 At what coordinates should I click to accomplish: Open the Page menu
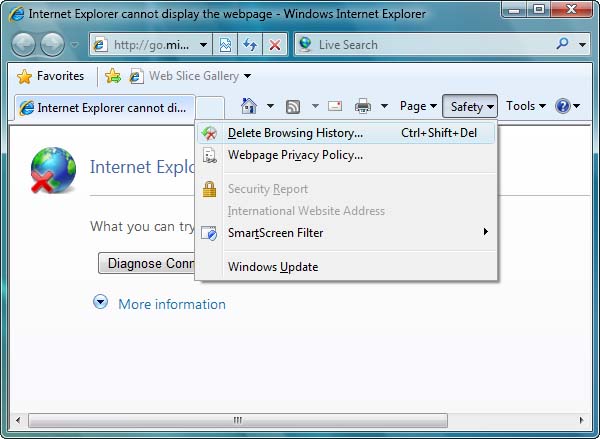(x=418, y=106)
